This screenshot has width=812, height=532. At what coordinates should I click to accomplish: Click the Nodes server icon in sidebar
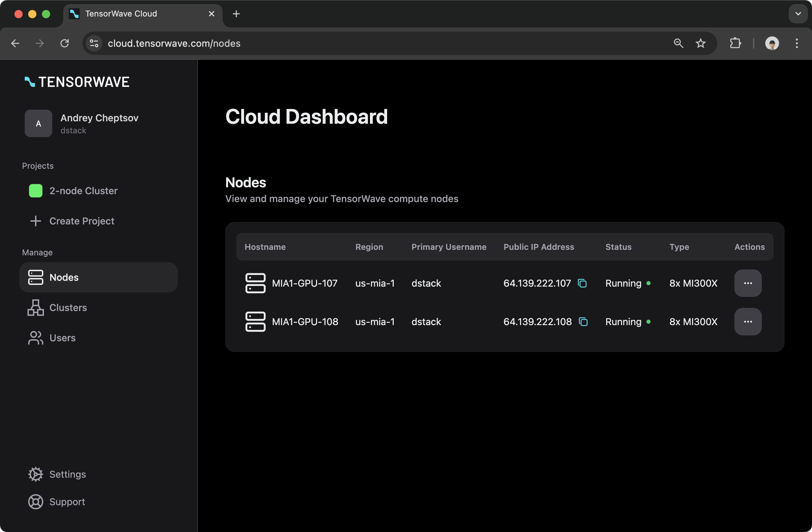point(36,277)
